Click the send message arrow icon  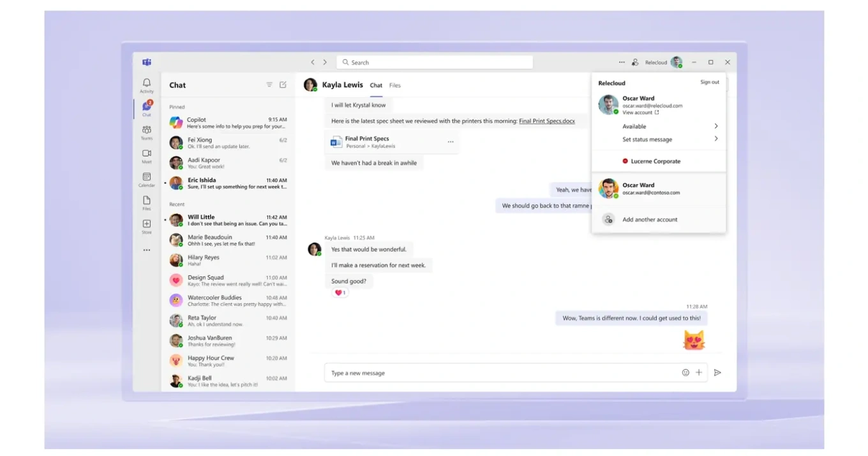tap(717, 372)
